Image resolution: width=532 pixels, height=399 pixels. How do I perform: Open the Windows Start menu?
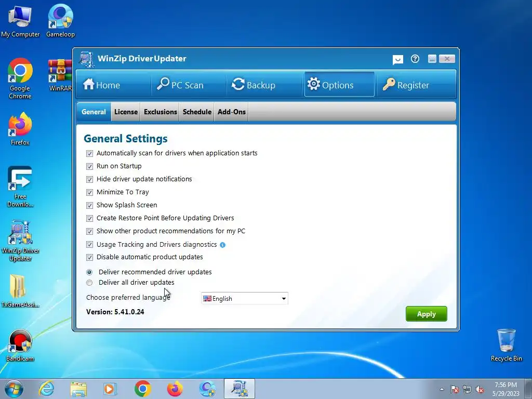coord(14,389)
